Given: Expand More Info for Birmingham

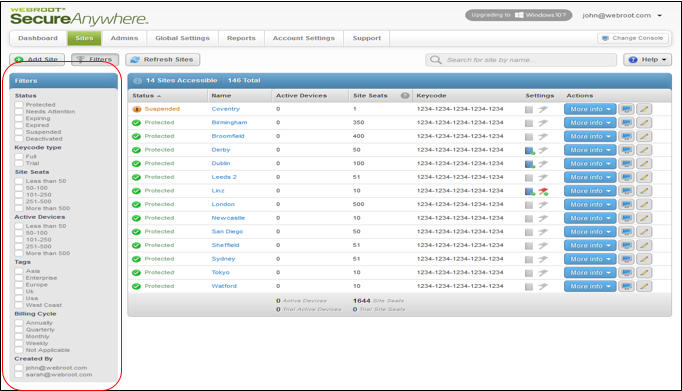Looking at the screenshot, I should (x=590, y=123).
